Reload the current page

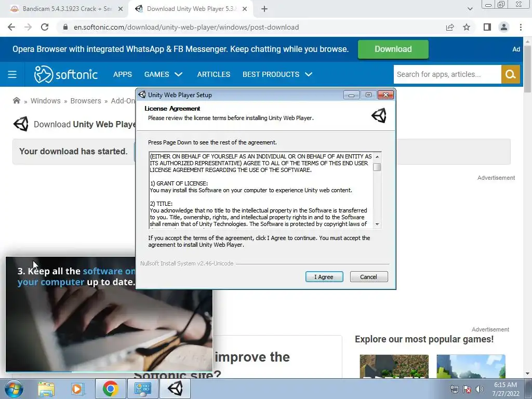click(45, 27)
